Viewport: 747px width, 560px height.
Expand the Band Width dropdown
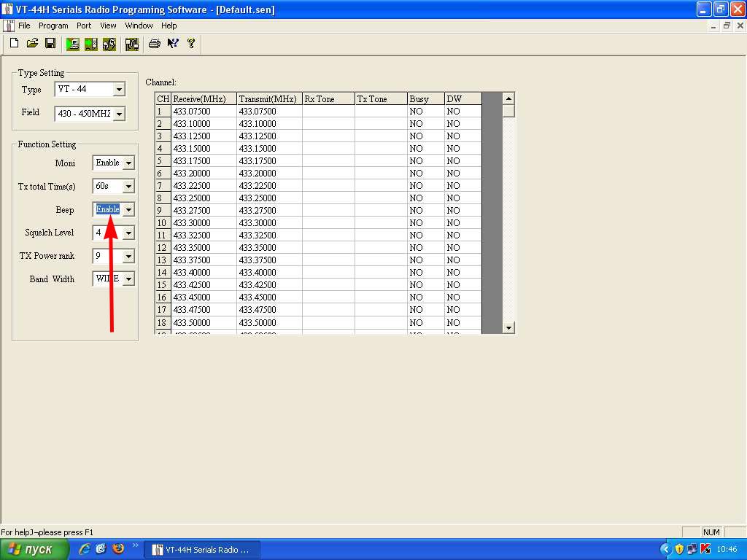[128, 279]
